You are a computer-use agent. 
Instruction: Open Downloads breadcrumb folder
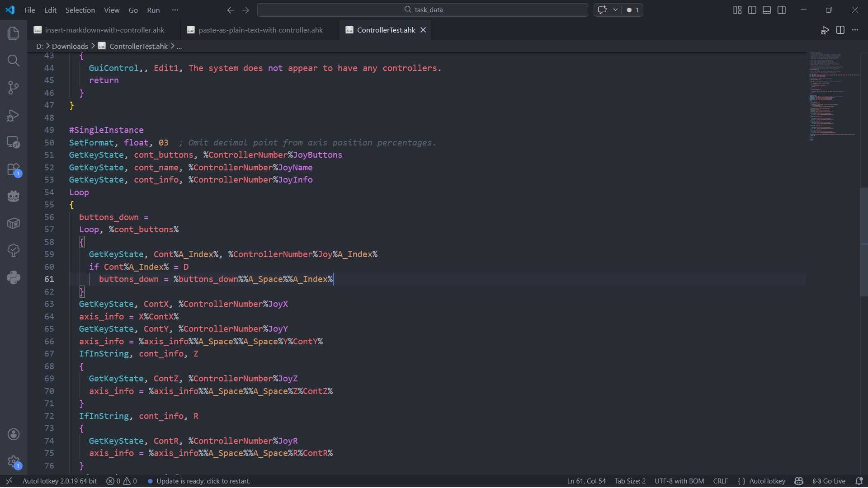(70, 46)
